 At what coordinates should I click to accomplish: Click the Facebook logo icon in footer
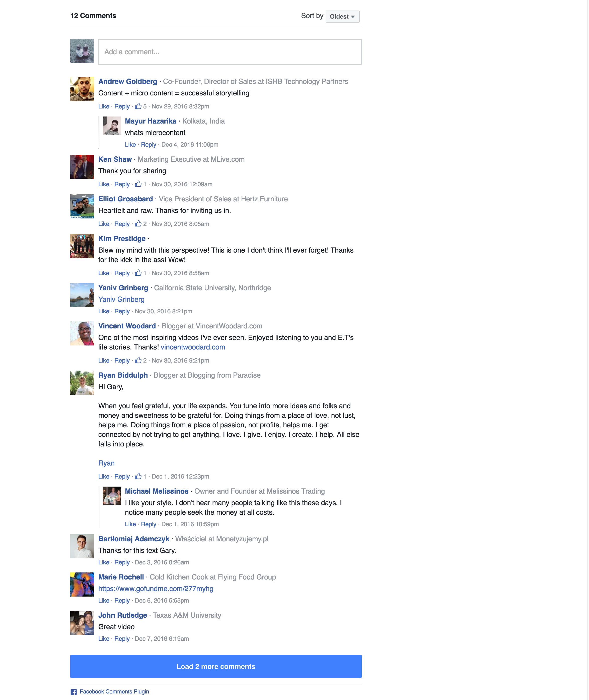click(x=73, y=692)
